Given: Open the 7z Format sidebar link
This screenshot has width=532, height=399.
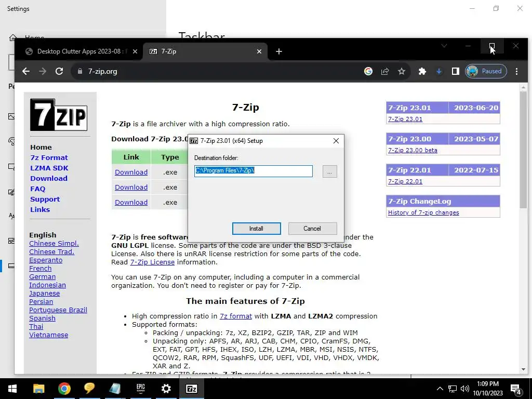Looking at the screenshot, I should pos(49,158).
